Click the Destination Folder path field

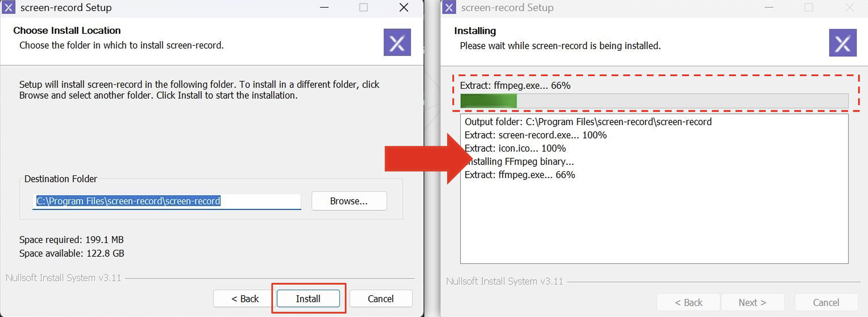[166, 201]
